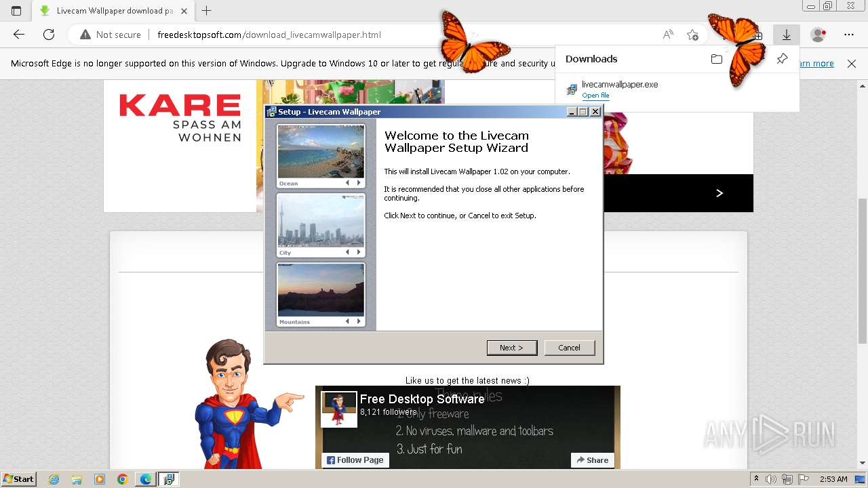Switch to Setup installer taskbar button

[x=169, y=479]
